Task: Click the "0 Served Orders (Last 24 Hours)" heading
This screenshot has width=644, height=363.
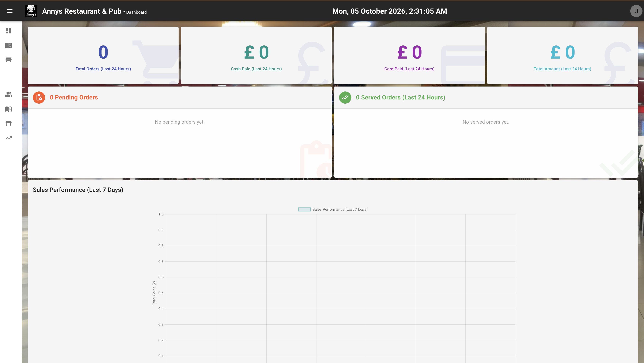Action: (x=400, y=97)
